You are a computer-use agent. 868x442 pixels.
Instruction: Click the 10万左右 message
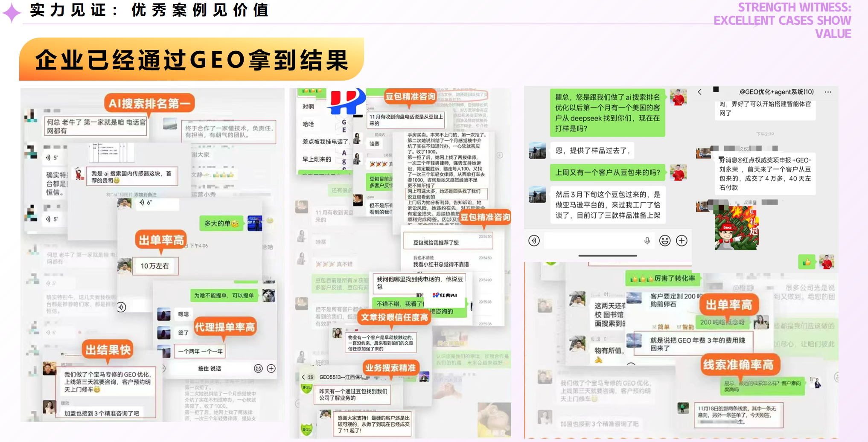[x=155, y=266]
